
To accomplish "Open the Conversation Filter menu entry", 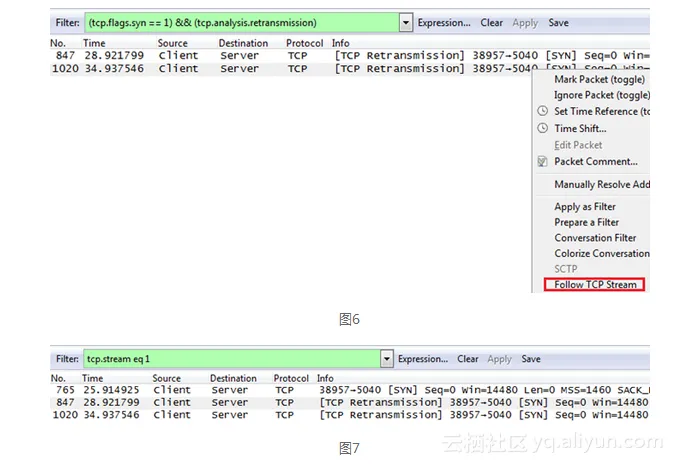I will point(596,238).
